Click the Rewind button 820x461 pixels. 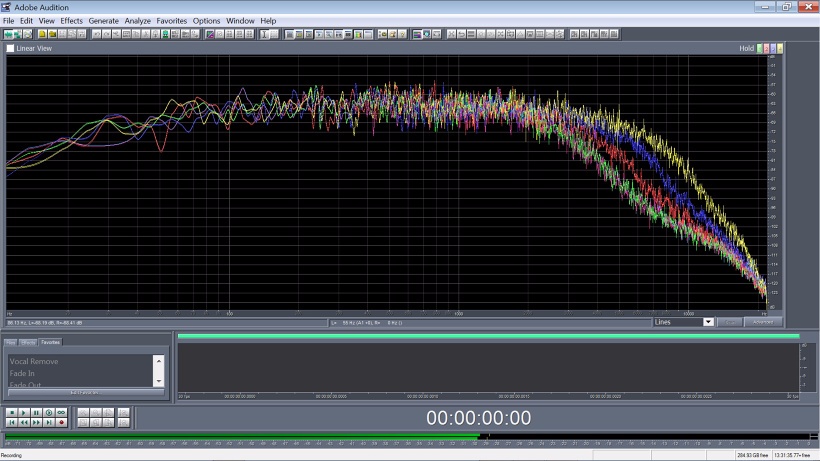24,422
